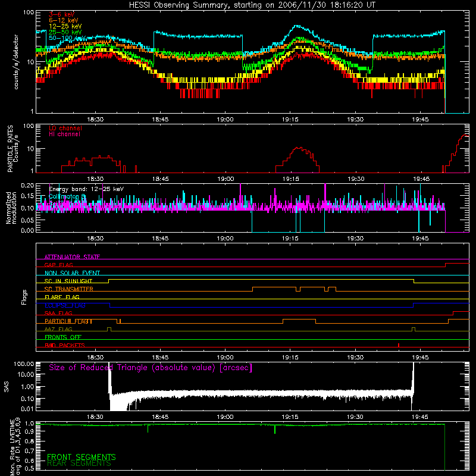This screenshot has width=476, height=476.
Task: Click the '100.00' value on SAS axis
Action: coord(24,364)
